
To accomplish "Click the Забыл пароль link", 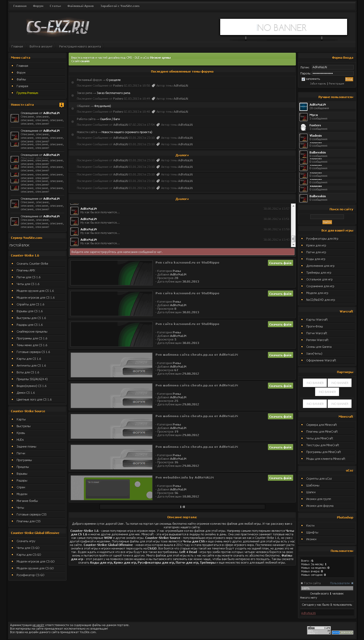I will click(318, 84).
